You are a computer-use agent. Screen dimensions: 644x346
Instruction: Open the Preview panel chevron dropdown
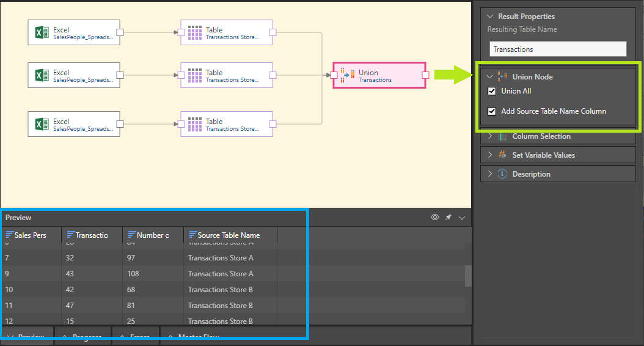tap(462, 217)
